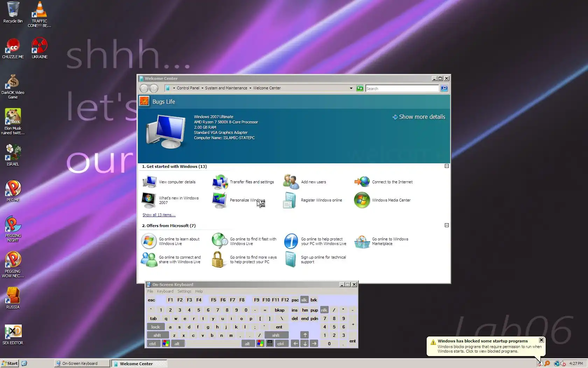Expand the System and Maintenance breadcrumb arrow
The image size is (588, 368).
[250, 88]
